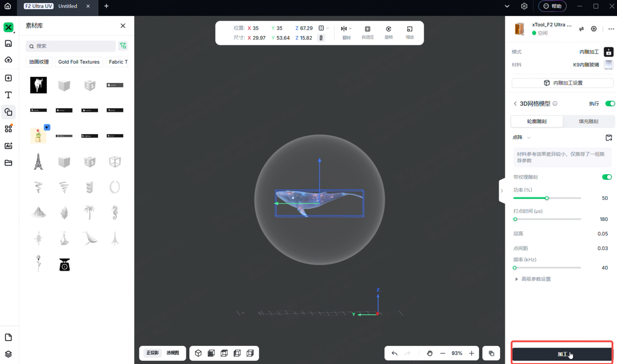Click the 加工 process button
The height and width of the screenshot is (364, 617).
pos(562,354)
